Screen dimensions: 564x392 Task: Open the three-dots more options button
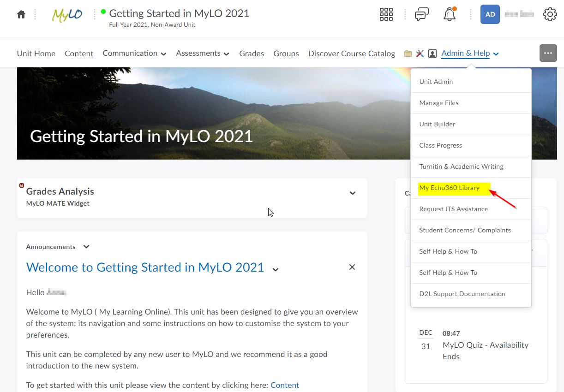click(548, 53)
